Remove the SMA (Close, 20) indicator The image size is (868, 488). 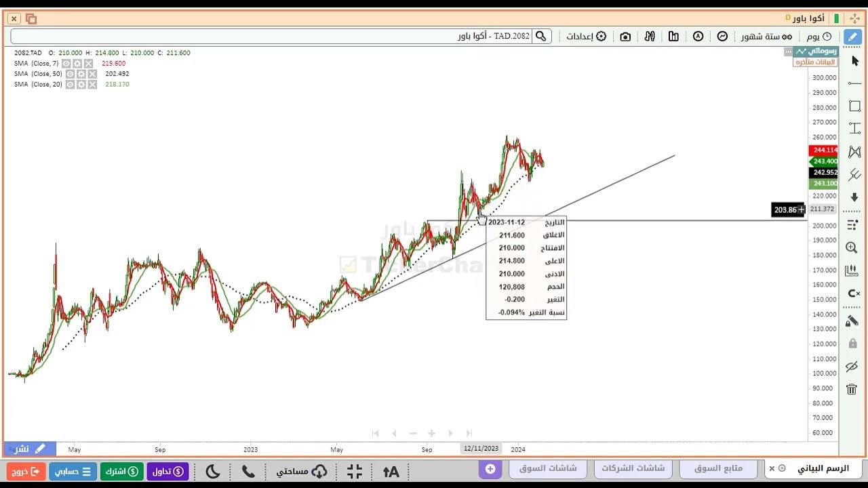click(92, 85)
